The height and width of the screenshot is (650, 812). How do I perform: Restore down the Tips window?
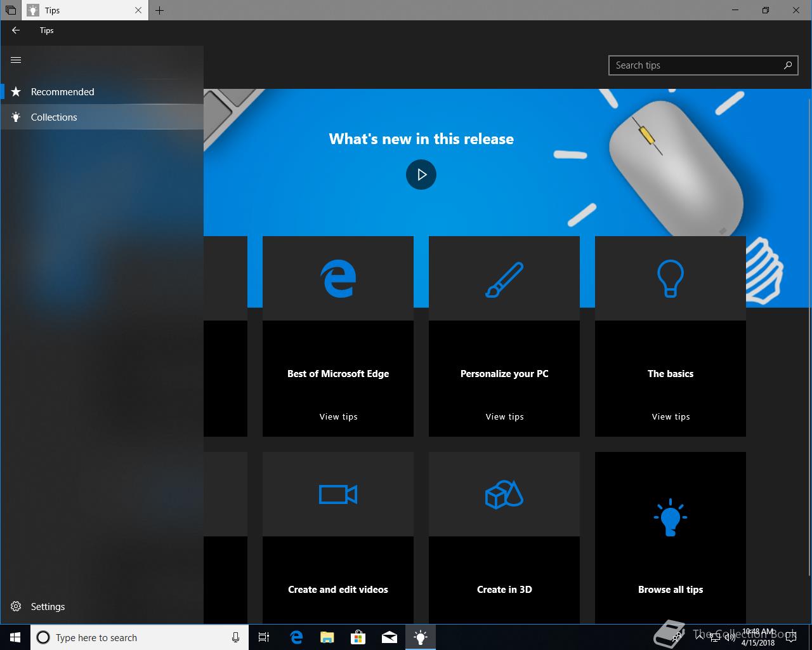(x=766, y=10)
